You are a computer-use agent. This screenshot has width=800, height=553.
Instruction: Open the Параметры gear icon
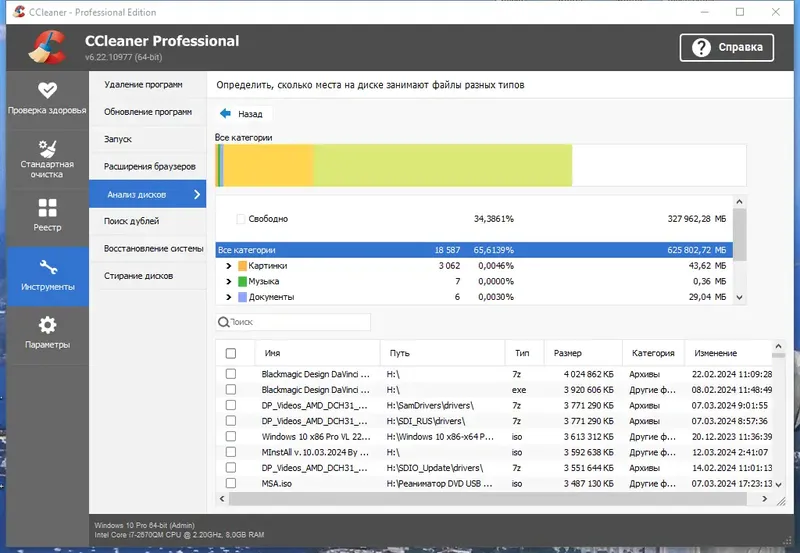click(47, 325)
